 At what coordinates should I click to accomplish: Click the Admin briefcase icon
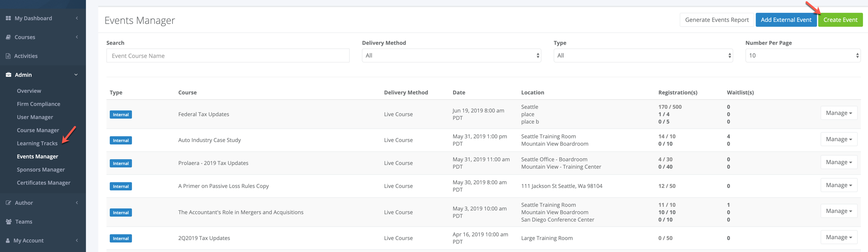pos(8,75)
